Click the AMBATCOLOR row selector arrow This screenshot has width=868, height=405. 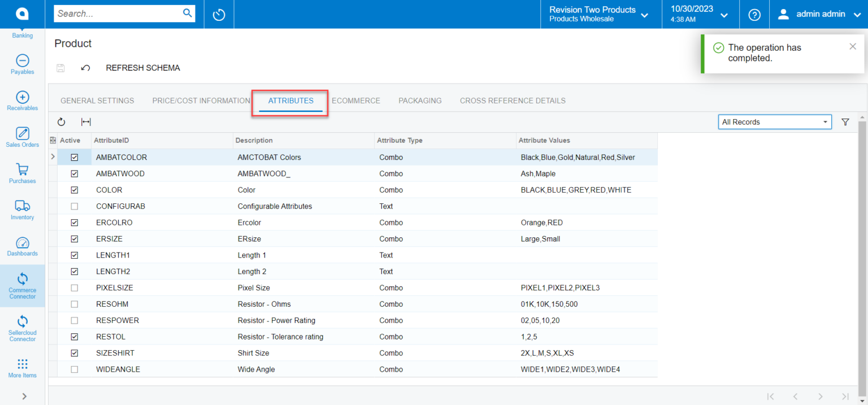[x=53, y=157]
